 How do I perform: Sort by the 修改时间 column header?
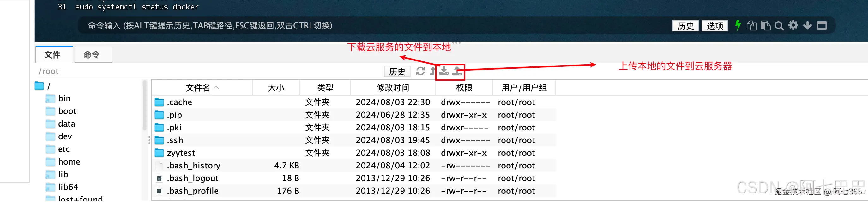tap(393, 88)
